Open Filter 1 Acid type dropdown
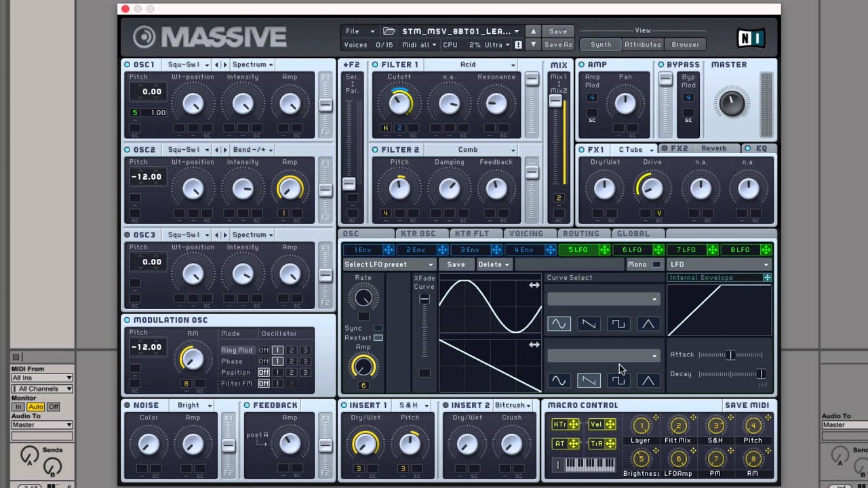This screenshot has width=868, height=488. pyautogui.click(x=469, y=65)
